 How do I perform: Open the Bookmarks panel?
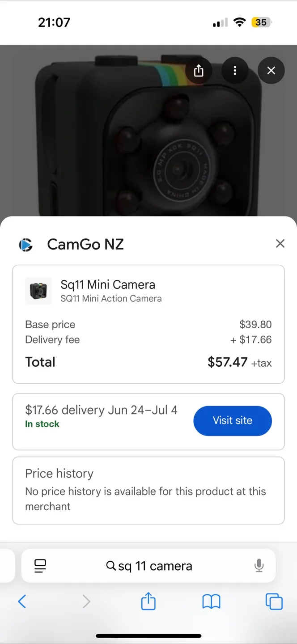(x=211, y=602)
